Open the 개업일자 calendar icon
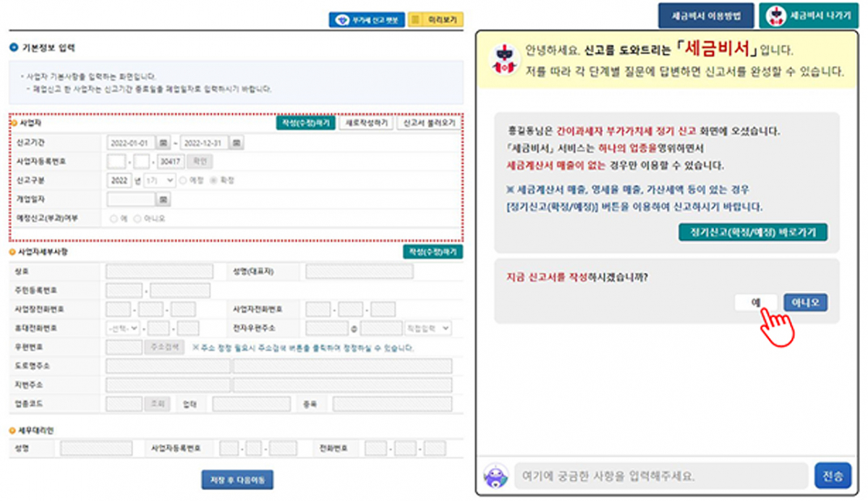The height and width of the screenshot is (501, 868). [x=164, y=198]
